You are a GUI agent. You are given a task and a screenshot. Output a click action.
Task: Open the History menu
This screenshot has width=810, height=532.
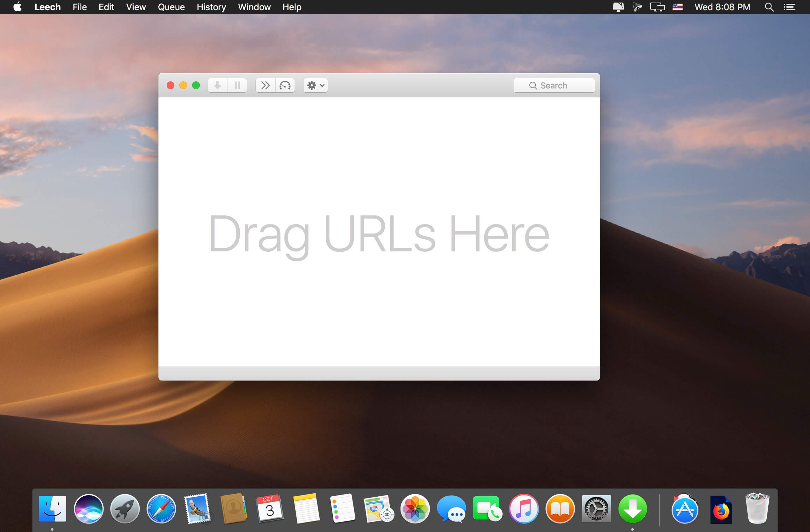[211, 7]
